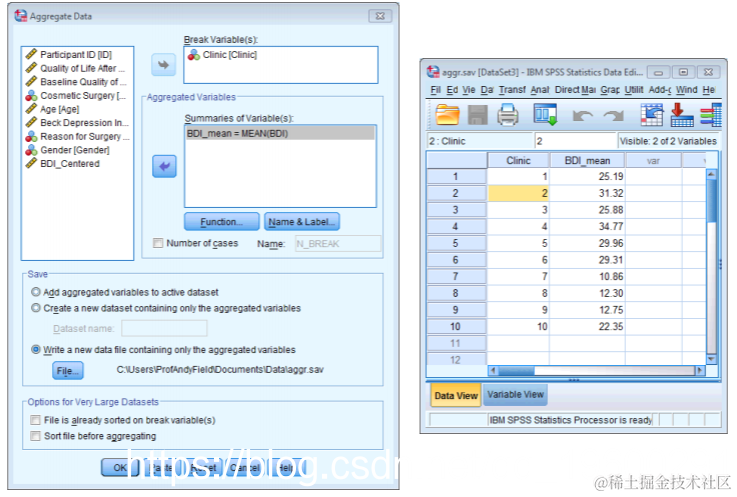Click OK in Aggregate Data dialog

(x=120, y=467)
